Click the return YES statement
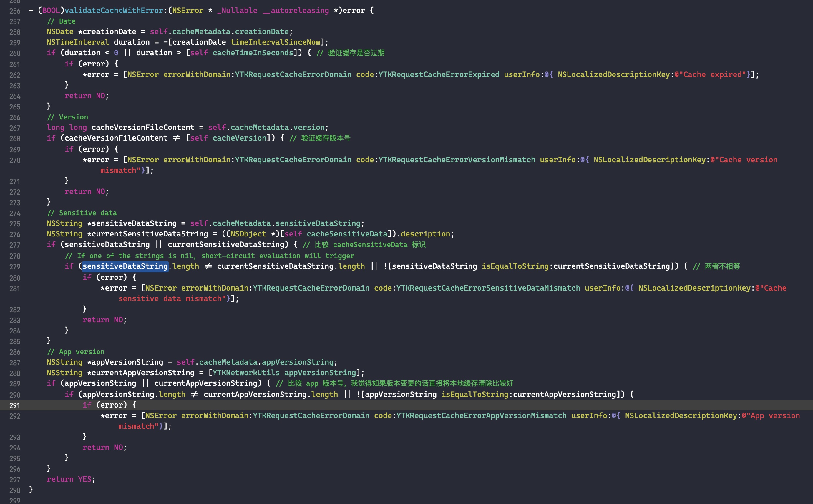 70,479
